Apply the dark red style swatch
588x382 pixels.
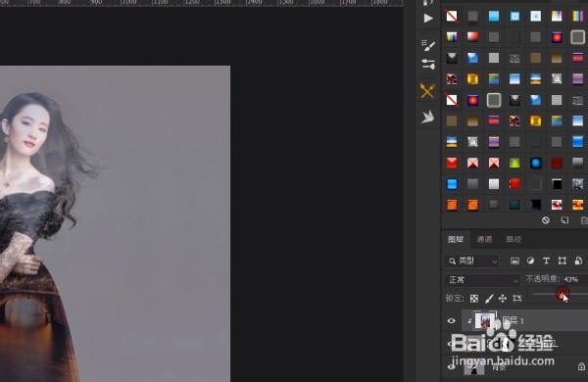coord(557,163)
